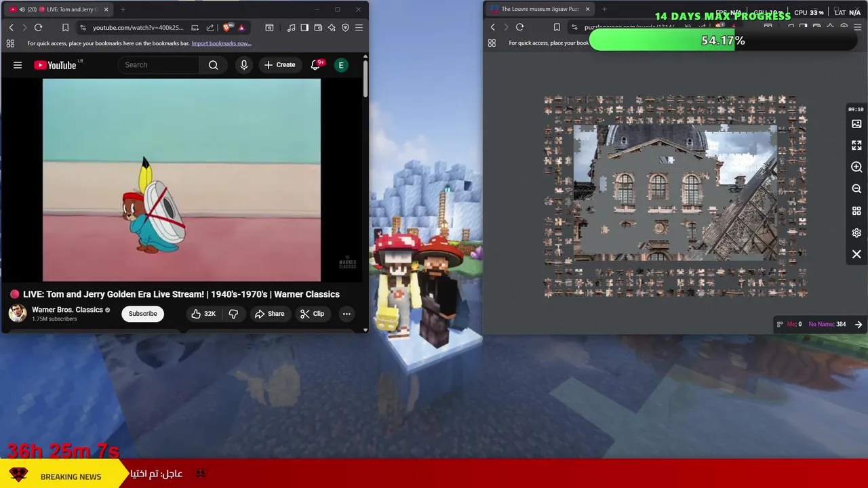This screenshot has height=488, width=868.
Task: Subscribe to Warner Bros. Classics
Action: coord(142,314)
